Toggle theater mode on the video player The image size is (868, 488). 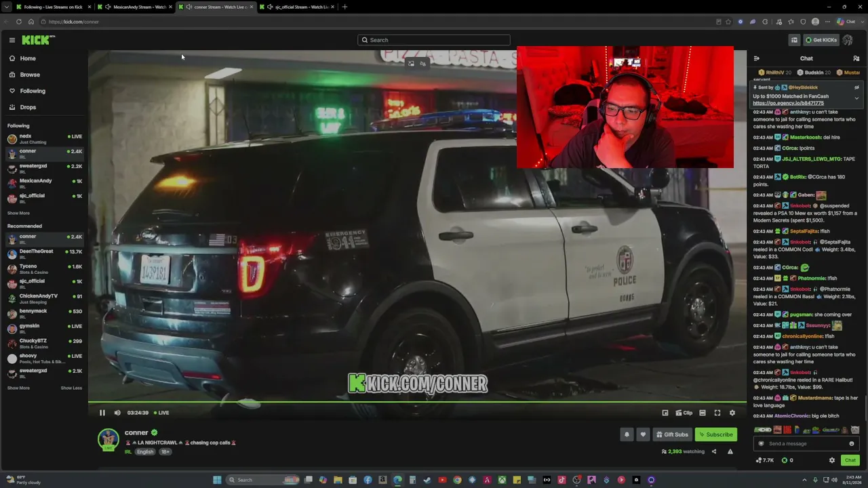tap(703, 413)
